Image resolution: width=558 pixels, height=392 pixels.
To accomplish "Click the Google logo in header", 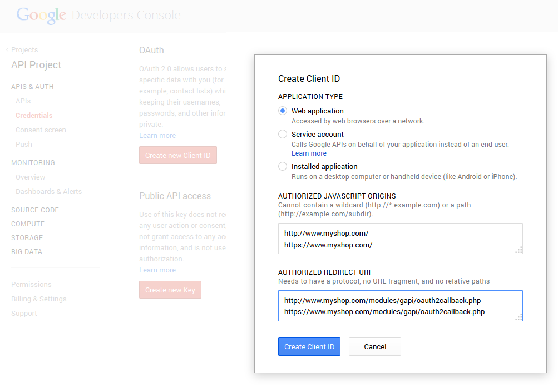I will point(41,15).
